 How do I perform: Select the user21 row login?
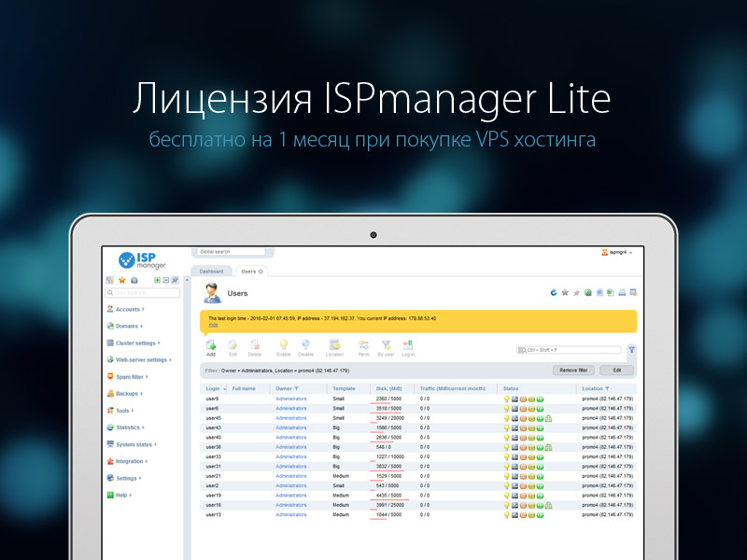[213, 476]
